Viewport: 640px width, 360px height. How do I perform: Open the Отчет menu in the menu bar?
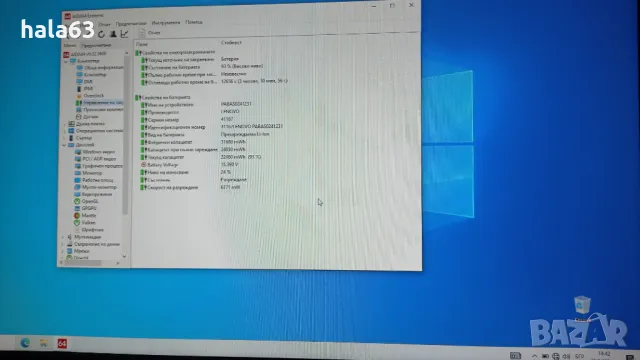pyautogui.click(x=104, y=24)
